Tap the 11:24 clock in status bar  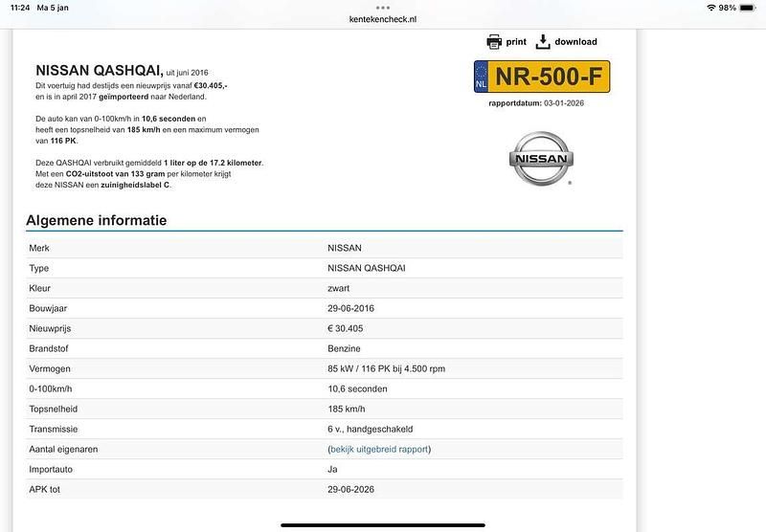click(x=20, y=8)
